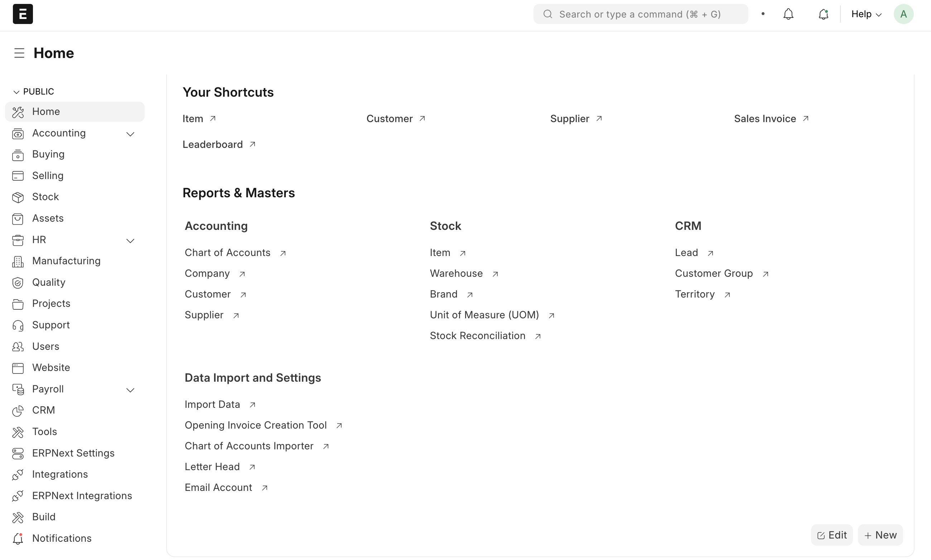Click the New workspace button

[x=880, y=535]
